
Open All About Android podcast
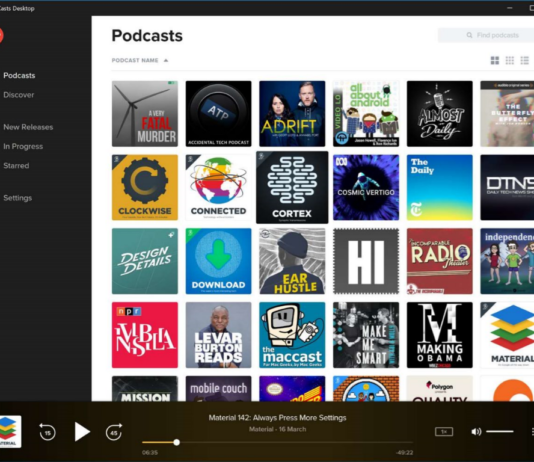pos(366,114)
